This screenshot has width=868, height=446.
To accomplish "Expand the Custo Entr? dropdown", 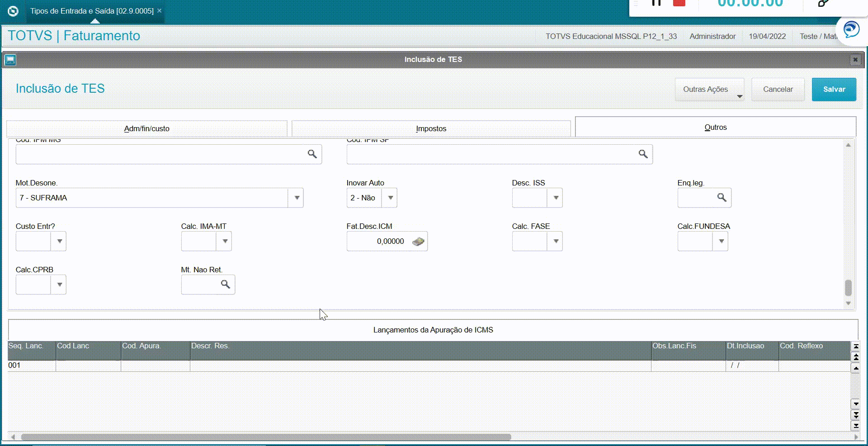I will 59,241.
